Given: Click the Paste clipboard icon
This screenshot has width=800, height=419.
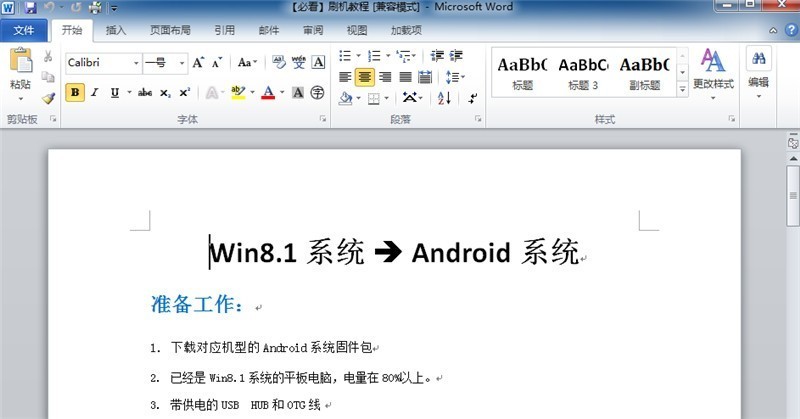Looking at the screenshot, I should click(21, 61).
